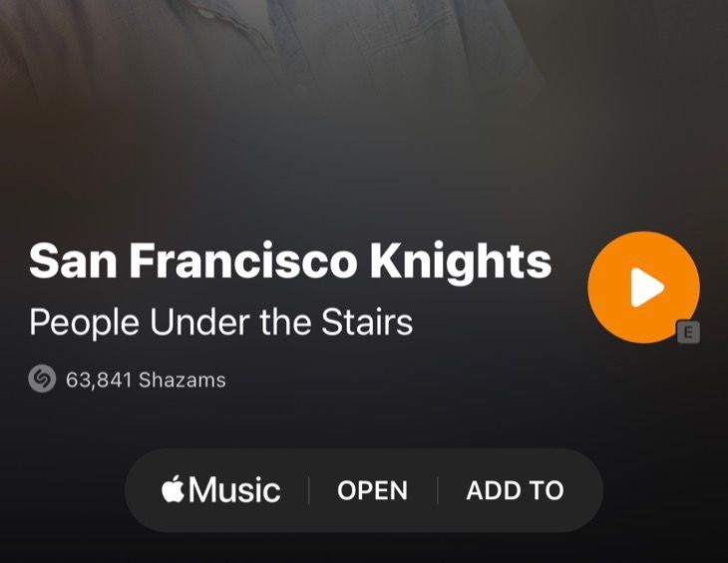Select the word "Knights" in the title

click(460, 261)
